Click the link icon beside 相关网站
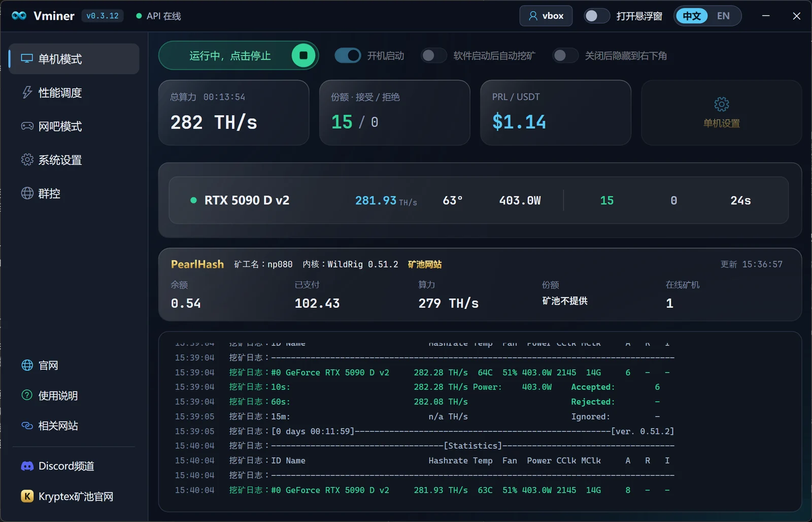 (x=27, y=426)
